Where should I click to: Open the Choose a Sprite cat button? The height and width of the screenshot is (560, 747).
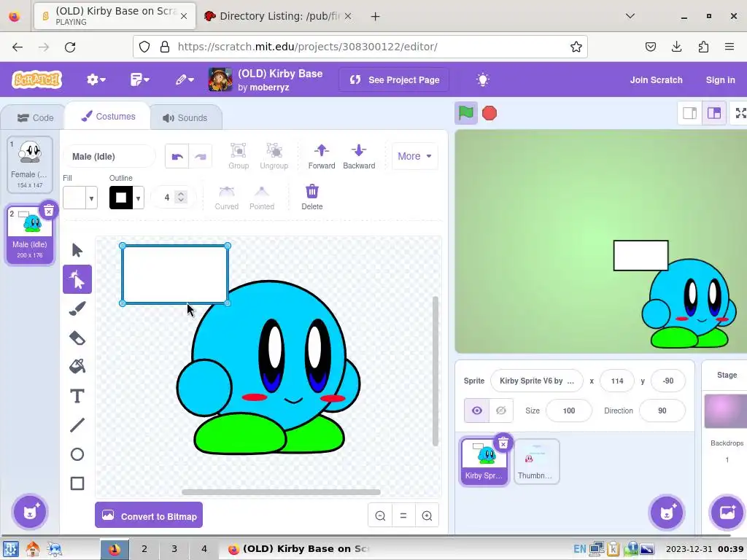(667, 513)
